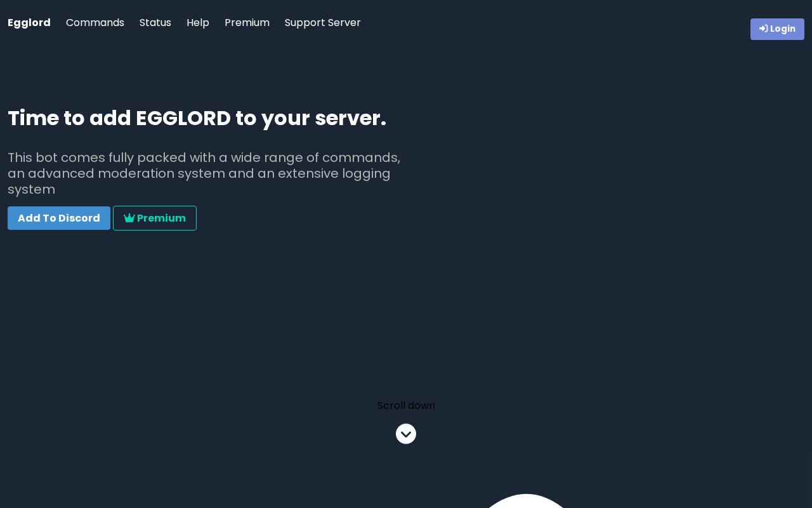
Task: Go to the Status page
Action: 155,23
